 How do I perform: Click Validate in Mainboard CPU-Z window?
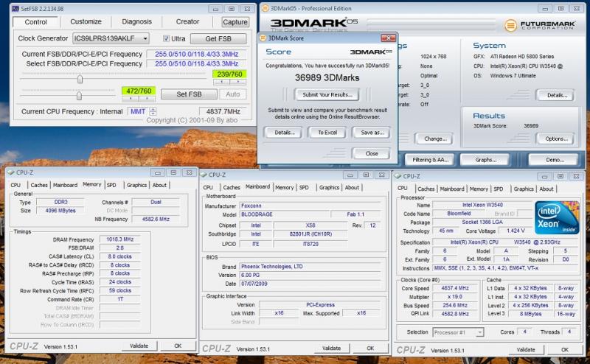click(331, 349)
